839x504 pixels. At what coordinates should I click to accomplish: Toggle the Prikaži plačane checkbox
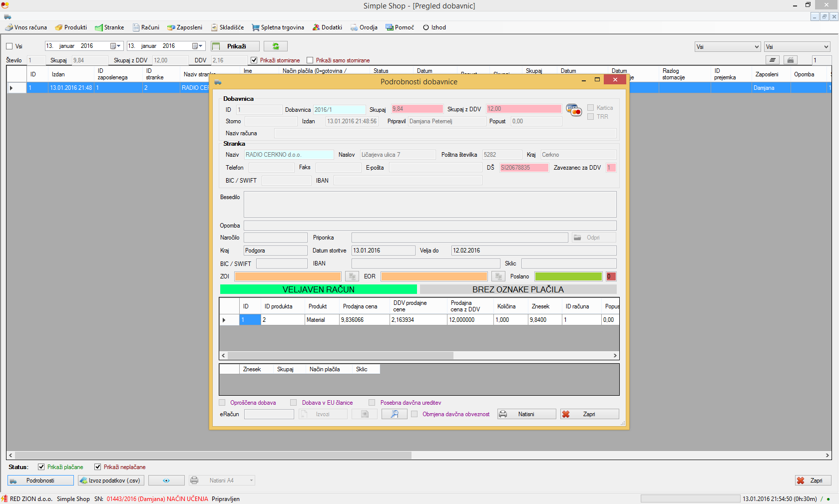tap(41, 467)
